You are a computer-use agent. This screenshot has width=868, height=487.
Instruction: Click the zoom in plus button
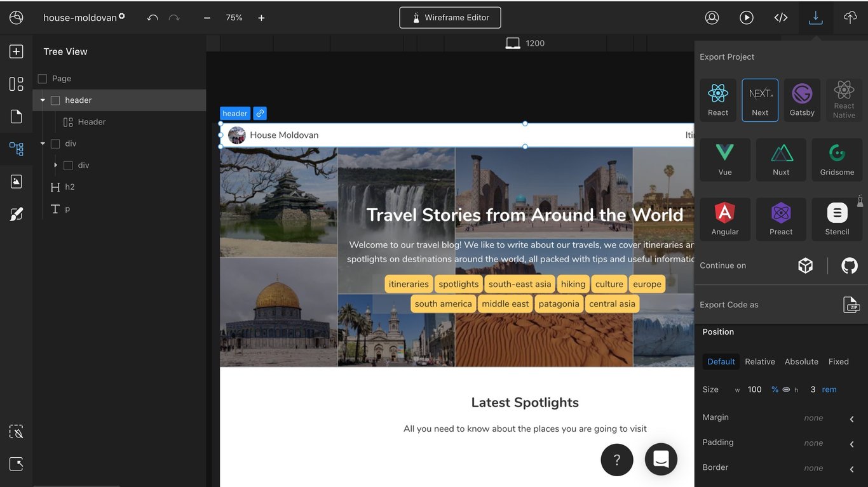pos(261,18)
